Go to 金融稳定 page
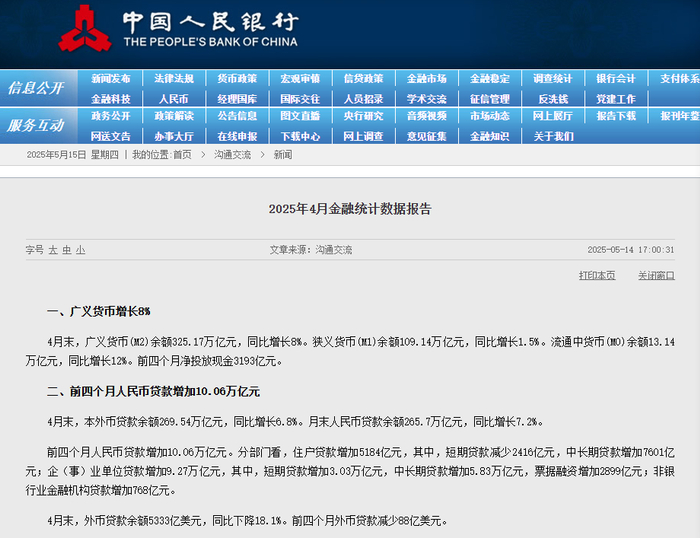This screenshot has width=700, height=538. point(490,79)
